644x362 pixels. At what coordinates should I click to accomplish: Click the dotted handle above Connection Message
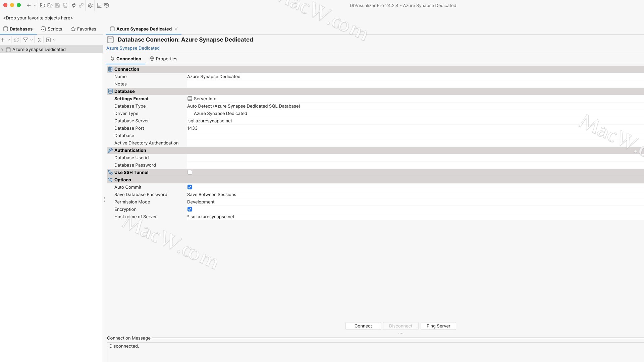click(x=401, y=333)
